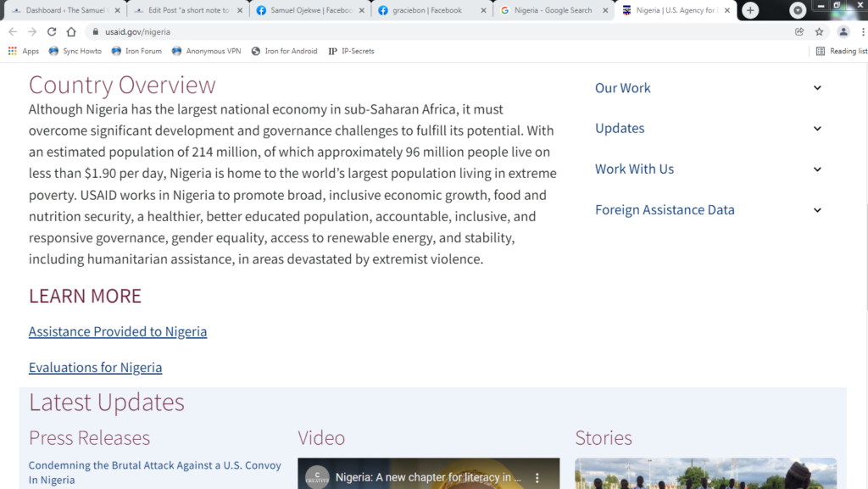
Task: Open the Anonymous VPN bookmark
Action: [207, 51]
